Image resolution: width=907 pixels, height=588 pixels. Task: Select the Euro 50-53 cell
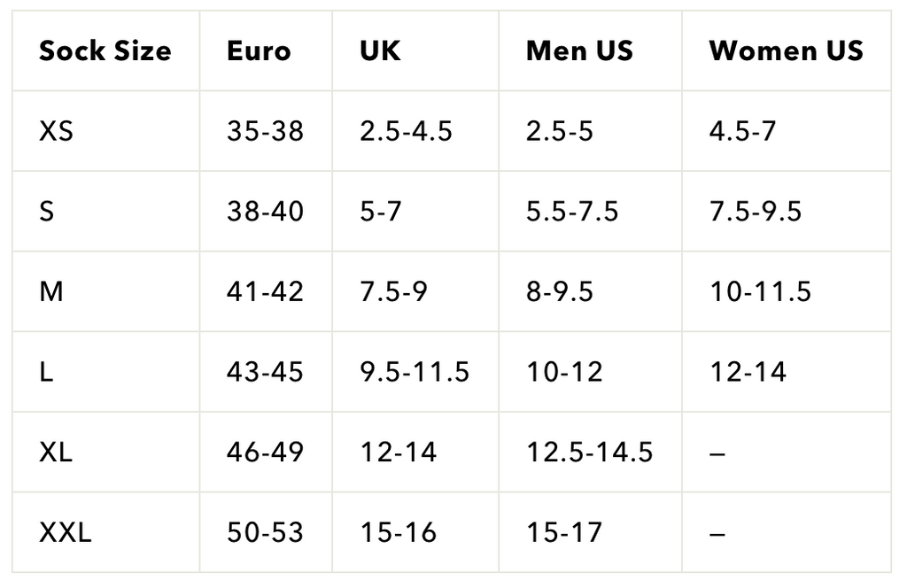click(x=265, y=532)
